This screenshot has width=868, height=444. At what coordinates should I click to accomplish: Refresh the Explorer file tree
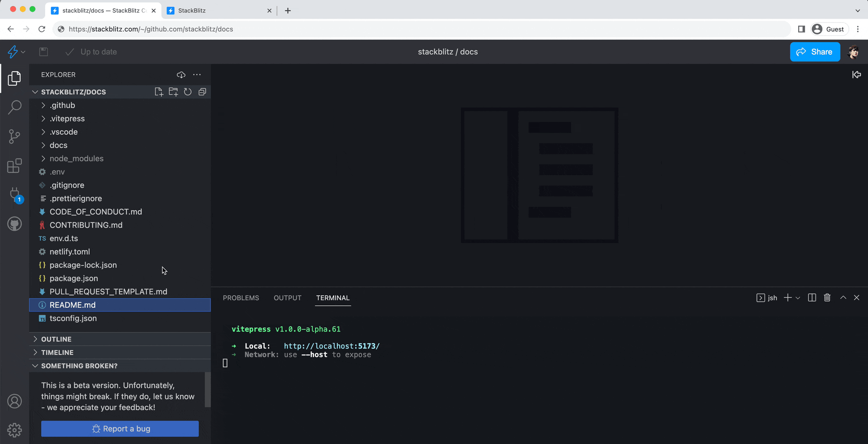click(187, 91)
